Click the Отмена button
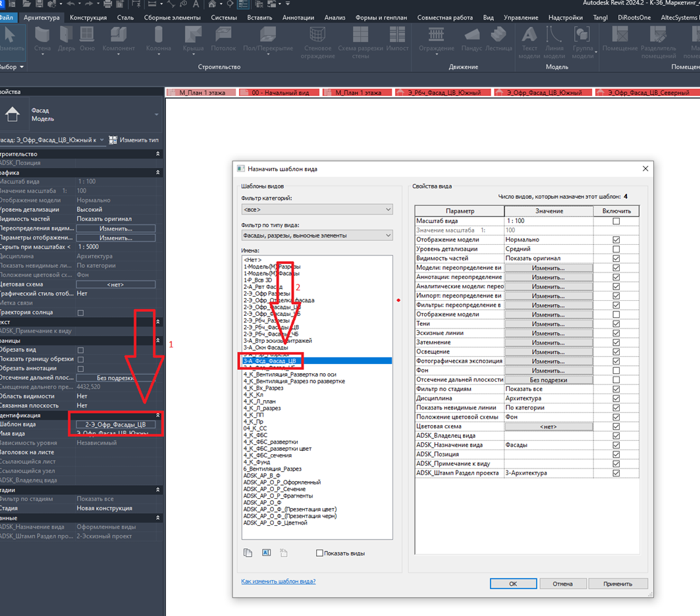Image resolution: width=700 pixels, height=616 pixels. pos(562,584)
